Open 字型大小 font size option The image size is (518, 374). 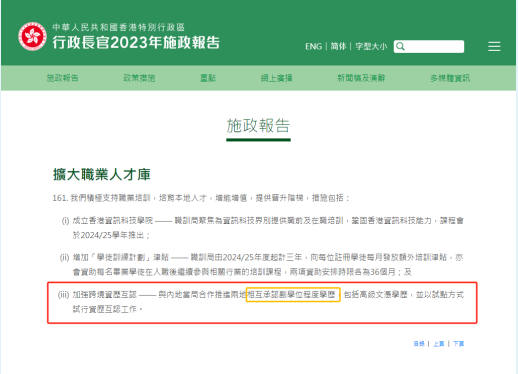(371, 46)
